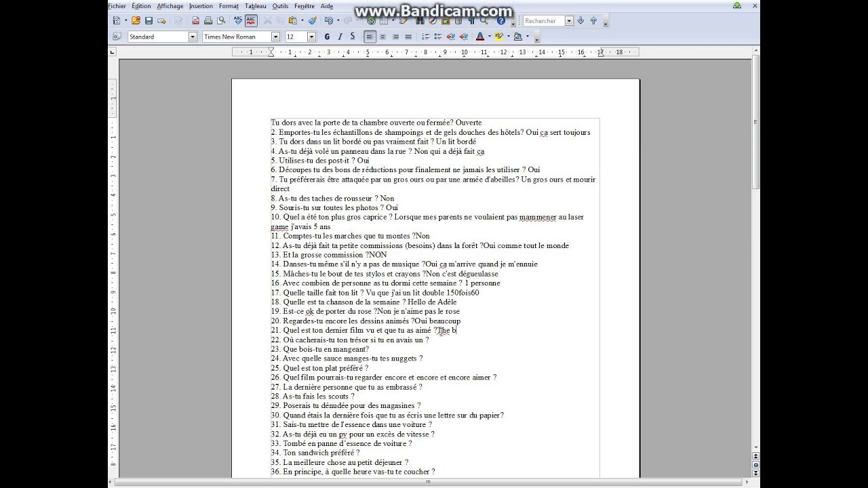Open the Format menu
The width and height of the screenshot is (868, 488).
click(229, 6)
